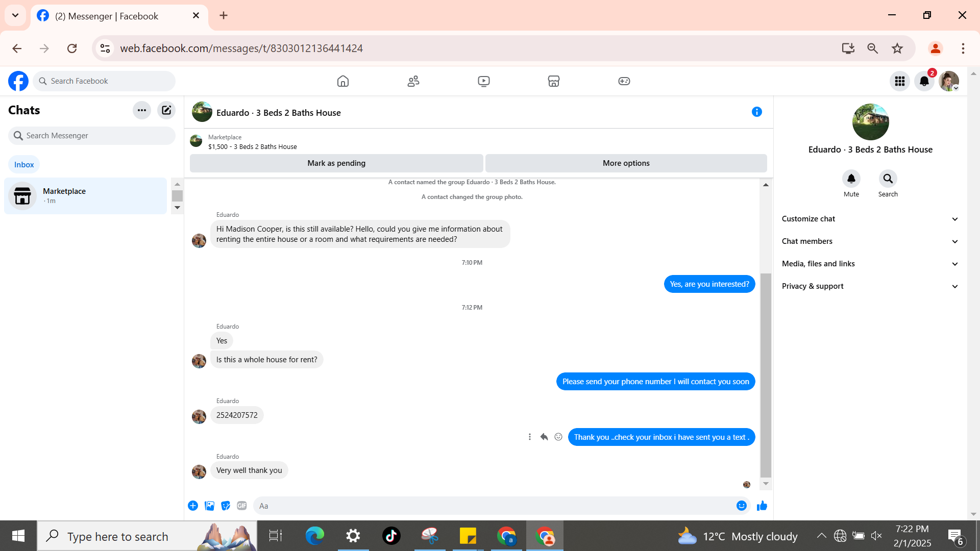Open the notifications bell
This screenshot has width=980, height=551.
coord(924,81)
